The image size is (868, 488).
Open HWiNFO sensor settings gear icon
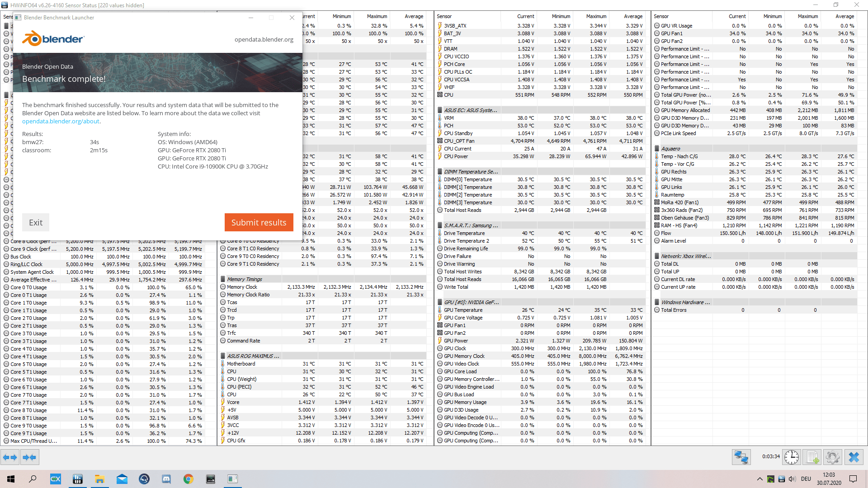[x=833, y=457]
